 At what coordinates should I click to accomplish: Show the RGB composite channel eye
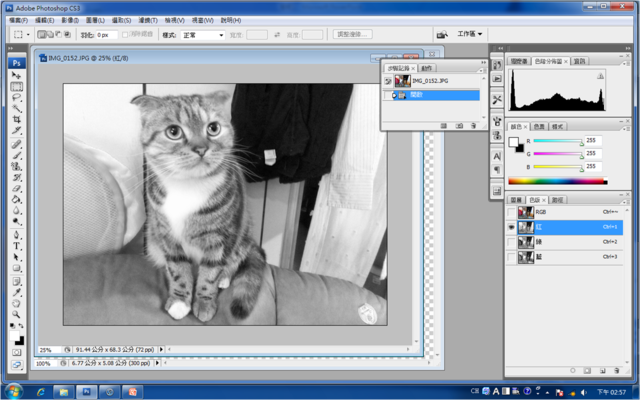(511, 212)
